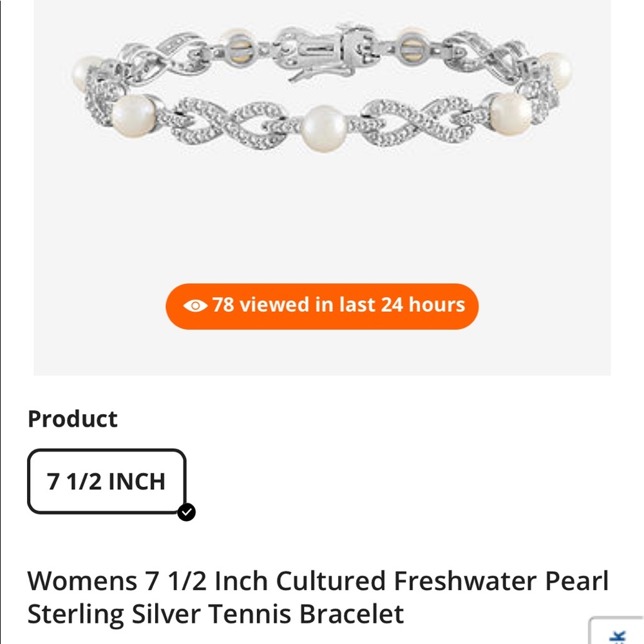Tap the checkmark badge confirming the selected size
Image resolution: width=644 pixels, height=644 pixels.
pos(187,513)
